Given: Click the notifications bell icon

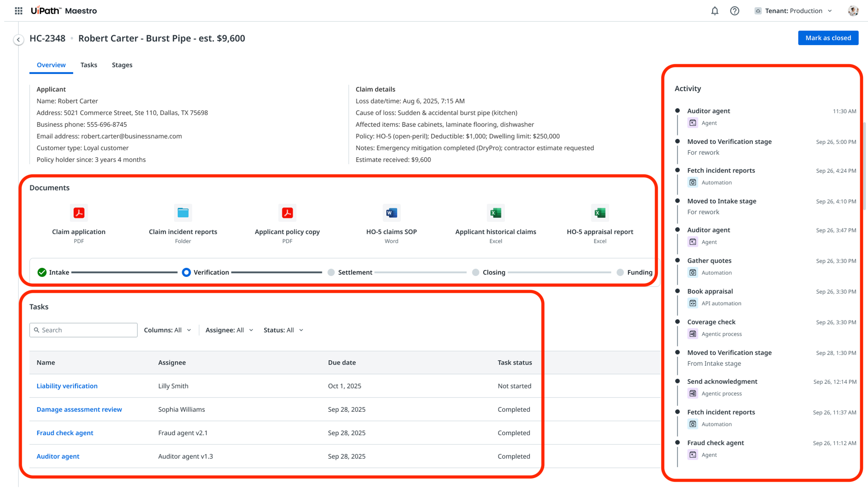Looking at the screenshot, I should (714, 11).
